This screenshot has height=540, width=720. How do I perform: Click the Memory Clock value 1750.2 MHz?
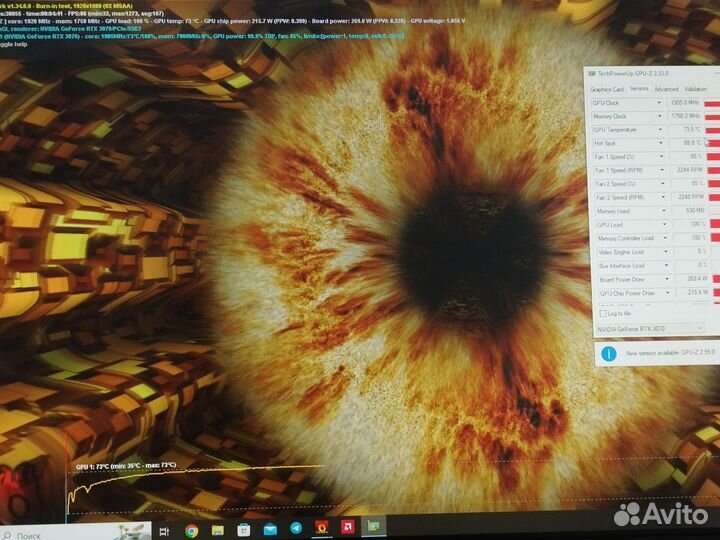click(684, 116)
